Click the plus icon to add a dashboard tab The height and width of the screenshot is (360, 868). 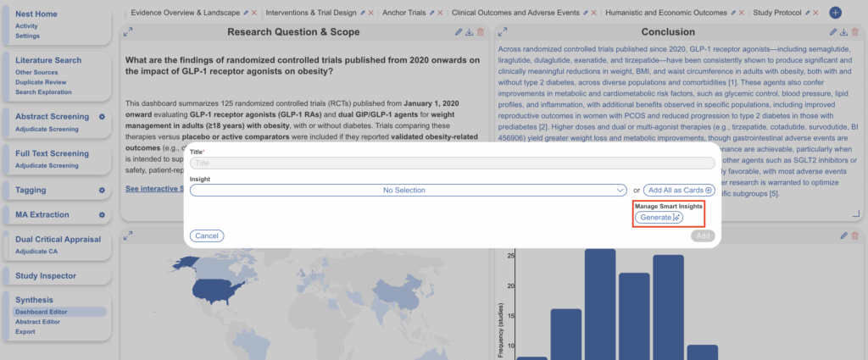835,13
